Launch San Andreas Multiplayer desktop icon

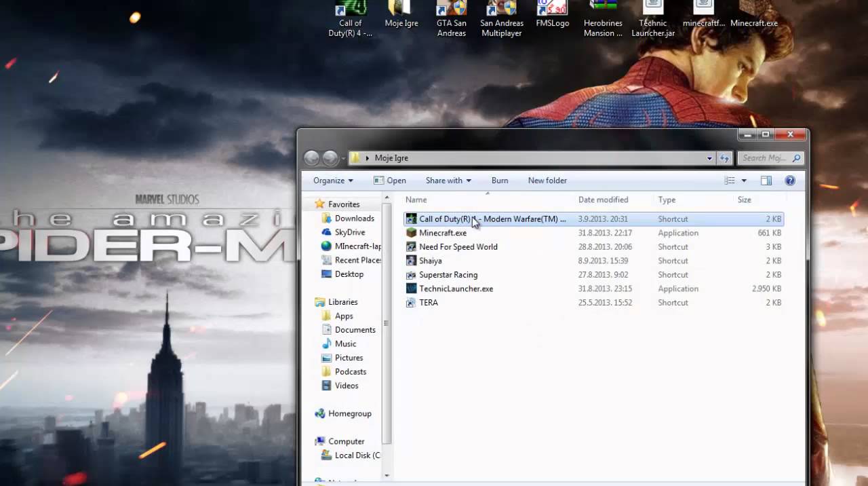(x=502, y=19)
